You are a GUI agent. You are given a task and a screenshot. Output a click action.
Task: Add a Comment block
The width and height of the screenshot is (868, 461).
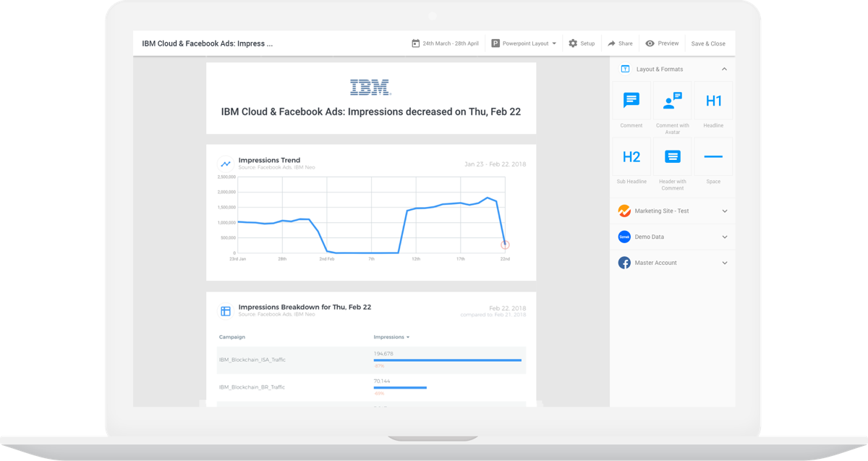[x=631, y=100]
